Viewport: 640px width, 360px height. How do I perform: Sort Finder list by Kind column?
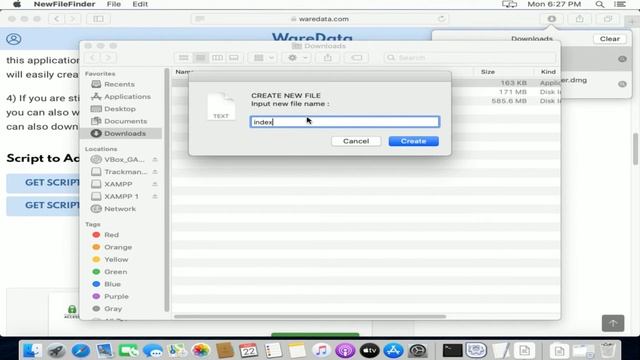click(548, 72)
